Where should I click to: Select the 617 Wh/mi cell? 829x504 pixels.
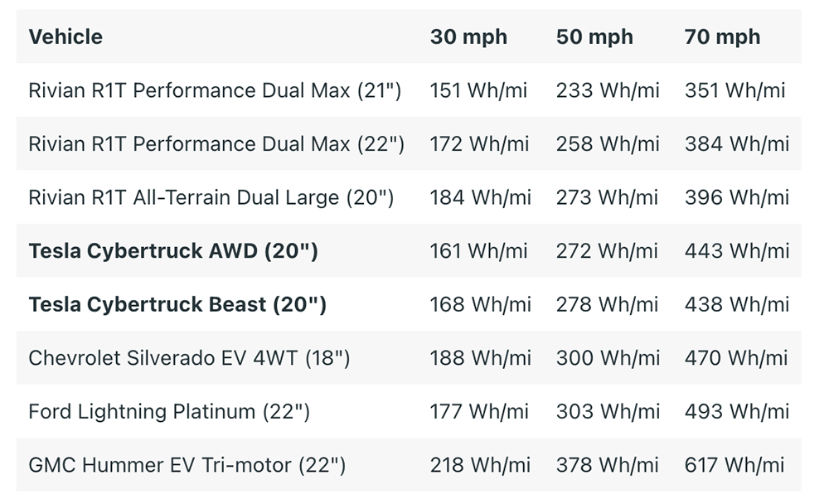pos(734,465)
